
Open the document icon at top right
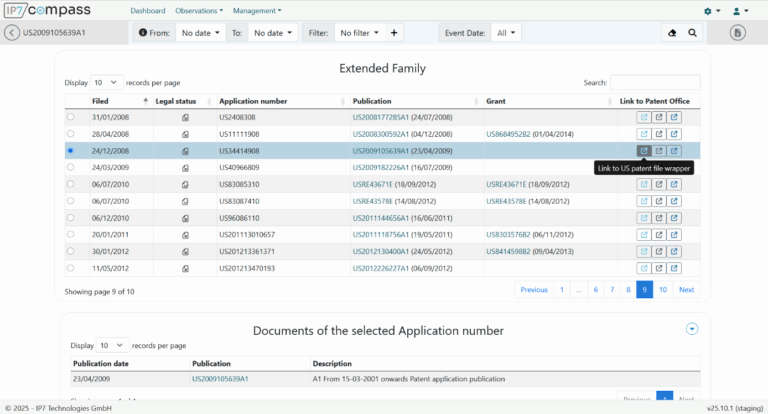pos(738,33)
